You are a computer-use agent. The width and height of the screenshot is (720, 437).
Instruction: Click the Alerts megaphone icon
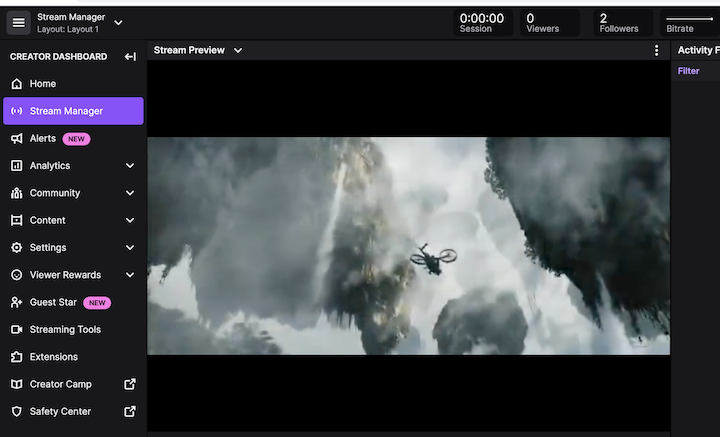[x=17, y=139]
